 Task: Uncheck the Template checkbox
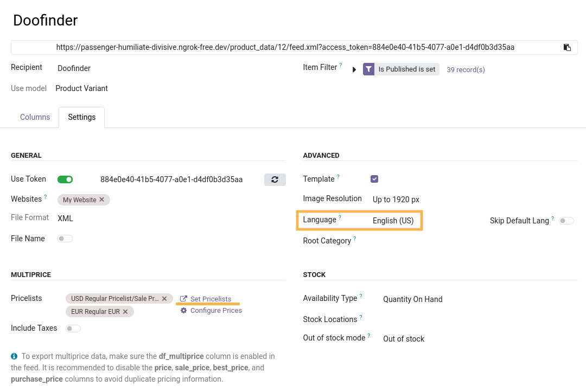click(374, 179)
